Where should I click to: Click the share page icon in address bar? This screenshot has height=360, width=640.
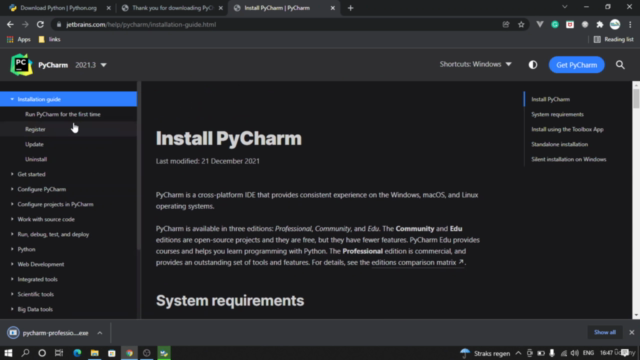[x=506, y=24]
